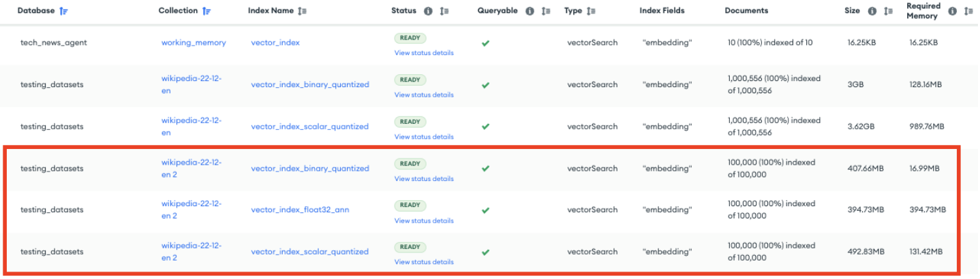Viewport: 980px width, 279px height.
Task: Click the Status column sort icon
Action: coord(444,11)
